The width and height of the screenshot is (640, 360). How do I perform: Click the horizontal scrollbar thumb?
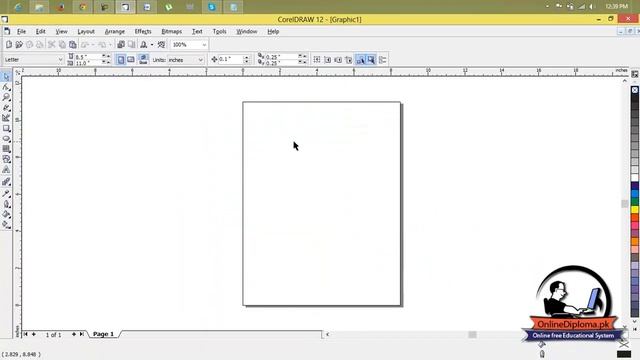point(472,334)
